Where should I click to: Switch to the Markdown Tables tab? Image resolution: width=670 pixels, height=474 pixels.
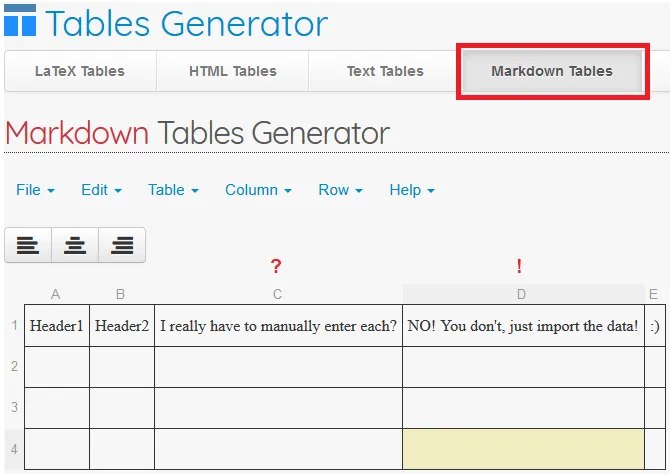[552, 71]
